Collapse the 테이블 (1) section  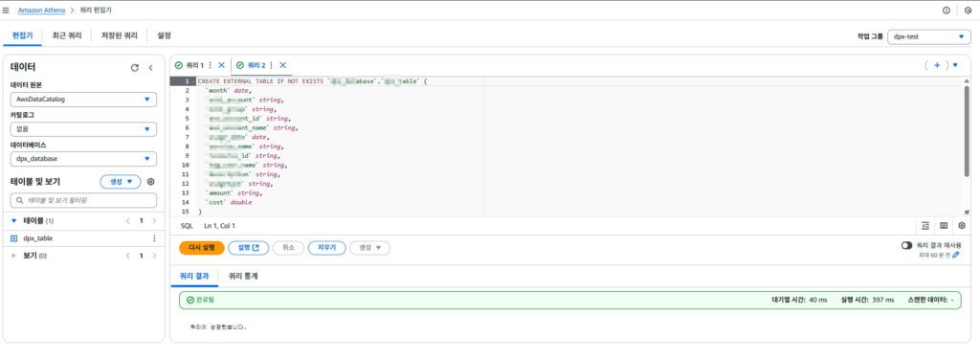[13, 220]
